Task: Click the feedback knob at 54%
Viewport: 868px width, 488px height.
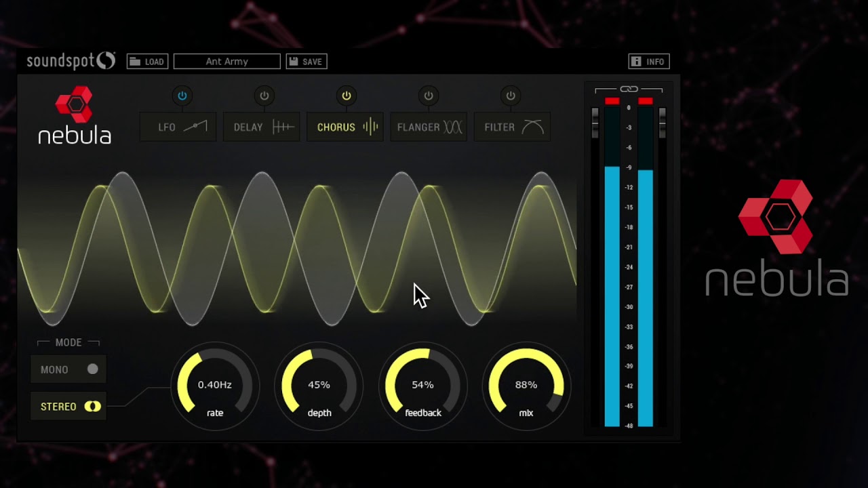Action: point(422,387)
